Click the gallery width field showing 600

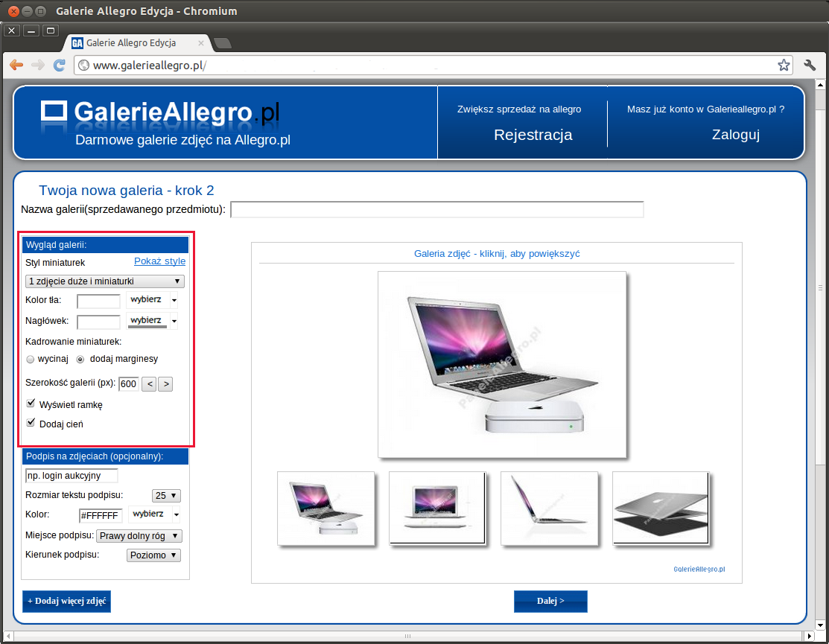click(128, 384)
